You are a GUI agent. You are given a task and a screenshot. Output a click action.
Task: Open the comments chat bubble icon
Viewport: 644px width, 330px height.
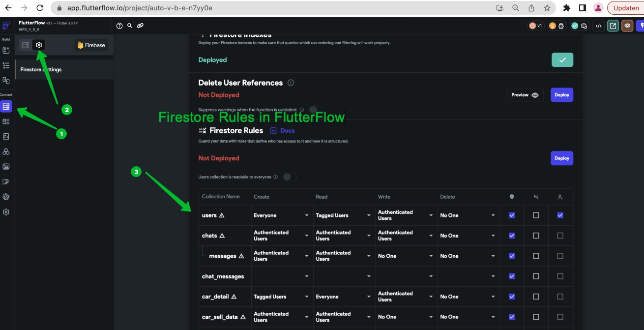click(585, 26)
